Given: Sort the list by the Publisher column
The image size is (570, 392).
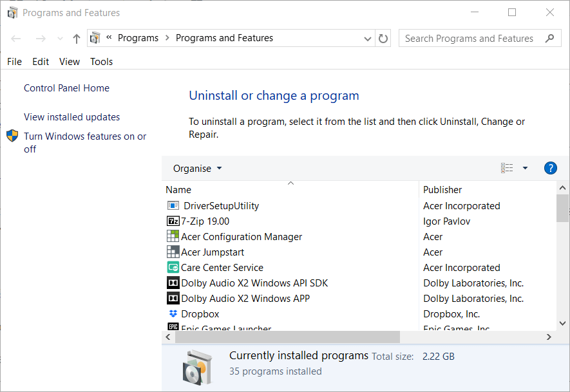Looking at the screenshot, I should (x=442, y=190).
